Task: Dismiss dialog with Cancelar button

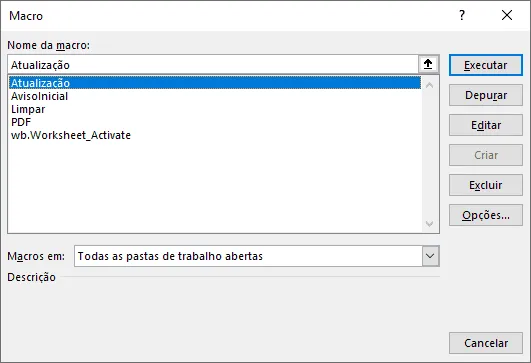Action: coord(486,343)
